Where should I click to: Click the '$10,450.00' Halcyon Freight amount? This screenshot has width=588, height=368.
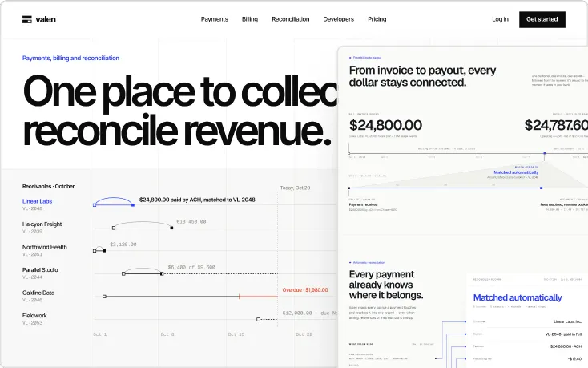191,222
